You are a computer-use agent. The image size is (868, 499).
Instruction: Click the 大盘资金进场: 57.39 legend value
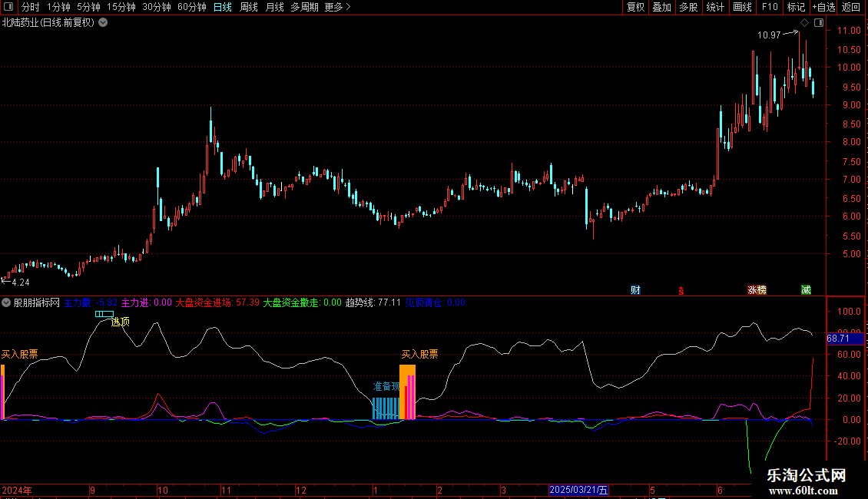(217, 302)
